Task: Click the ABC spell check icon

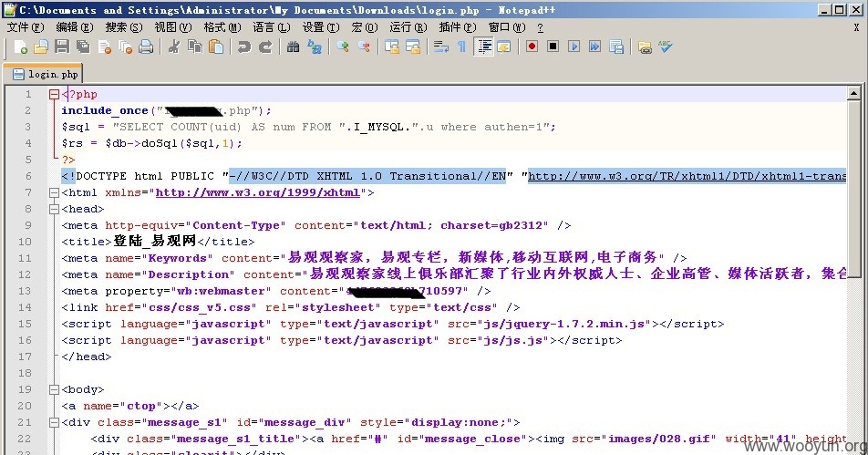Action: 666,47
